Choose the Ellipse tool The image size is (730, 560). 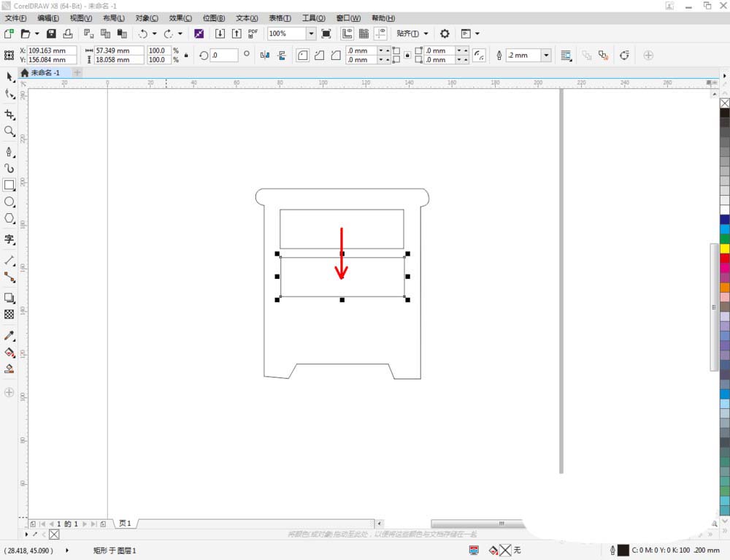(x=9, y=202)
